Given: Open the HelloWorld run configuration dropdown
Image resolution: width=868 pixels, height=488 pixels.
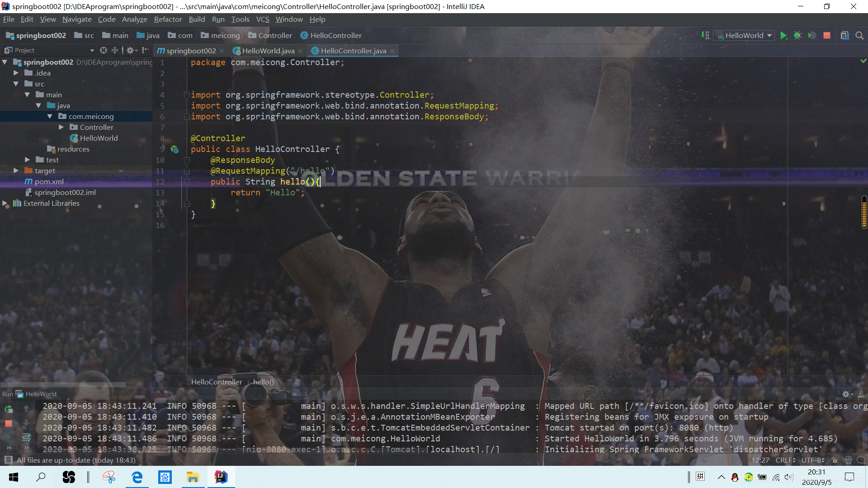Looking at the screenshot, I should click(x=744, y=35).
